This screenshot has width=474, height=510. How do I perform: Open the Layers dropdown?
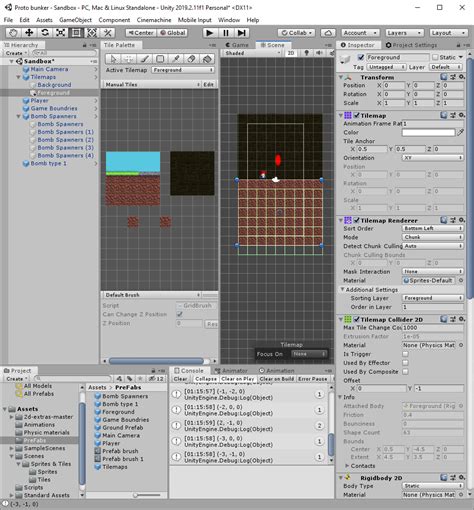point(405,33)
